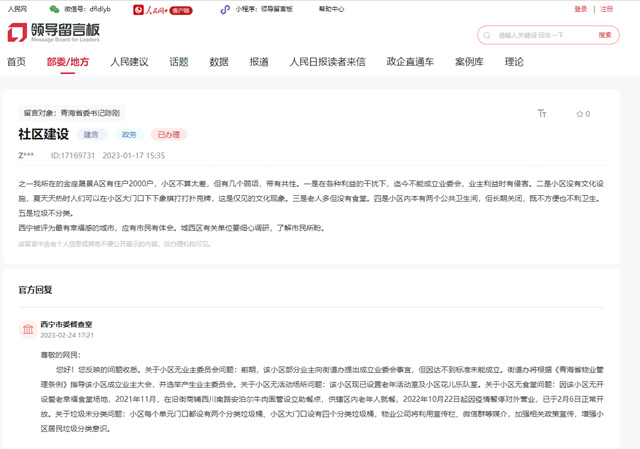Open the 理论 theory tab
Screen dimensions: 640x449
514,62
